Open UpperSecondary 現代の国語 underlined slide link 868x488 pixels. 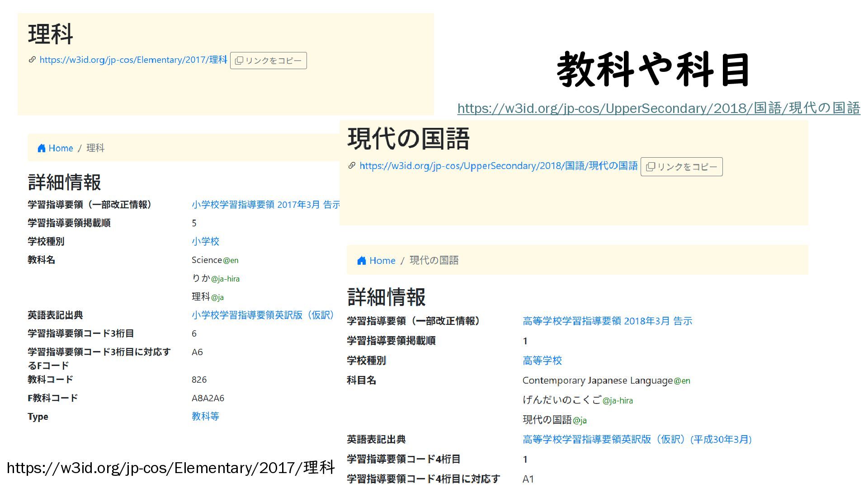(658, 108)
